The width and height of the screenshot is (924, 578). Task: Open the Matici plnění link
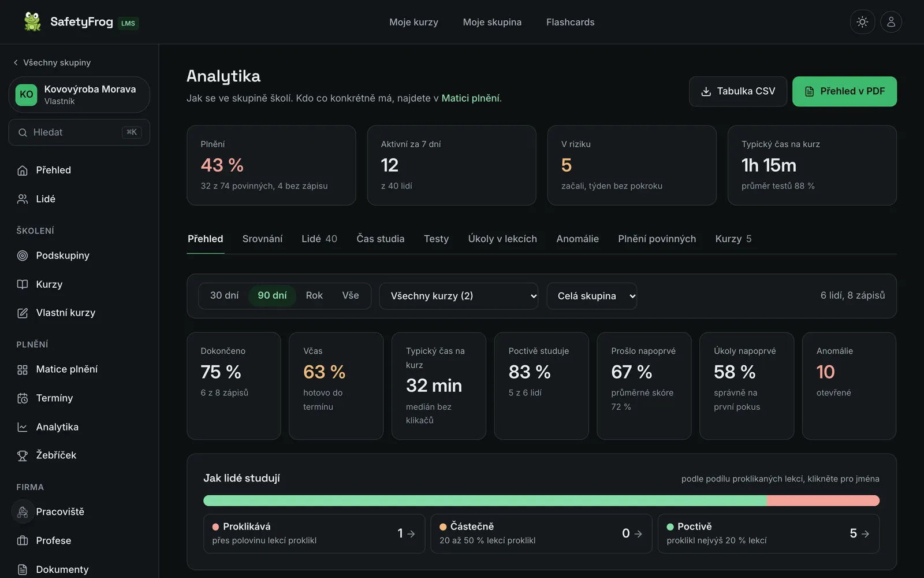tap(471, 98)
